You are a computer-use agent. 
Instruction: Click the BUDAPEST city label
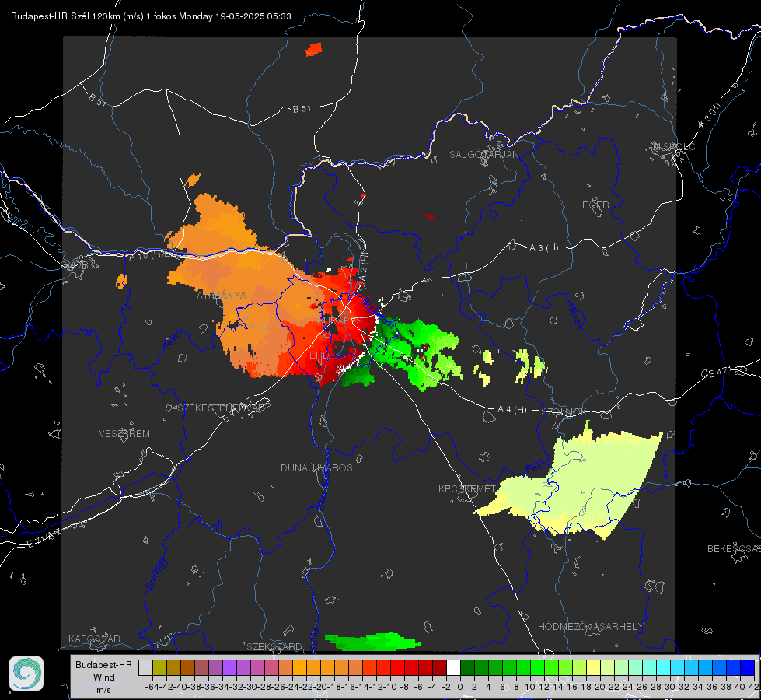(x=343, y=321)
